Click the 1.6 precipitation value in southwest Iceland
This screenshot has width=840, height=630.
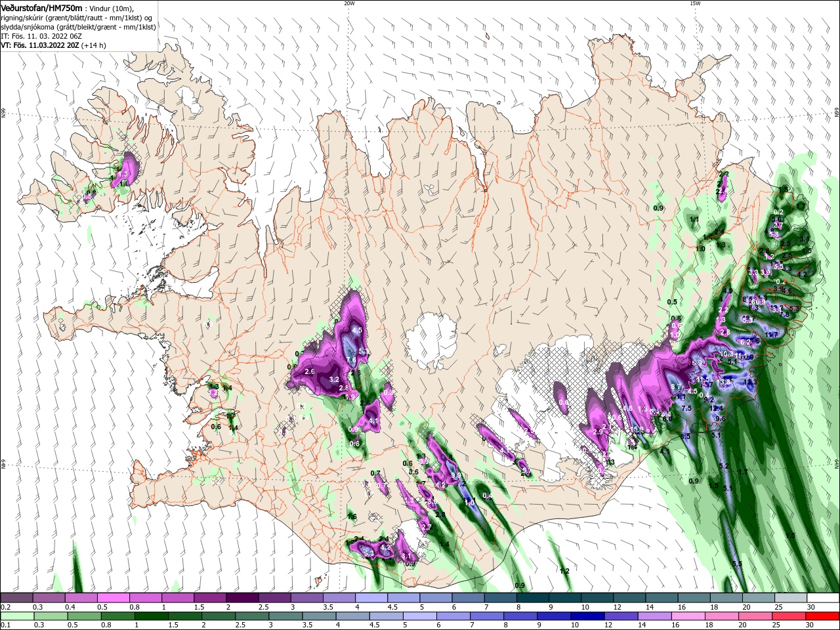click(x=352, y=517)
